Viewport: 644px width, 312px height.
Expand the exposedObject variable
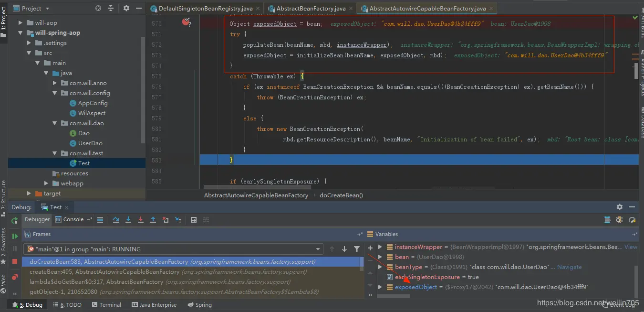pos(380,287)
